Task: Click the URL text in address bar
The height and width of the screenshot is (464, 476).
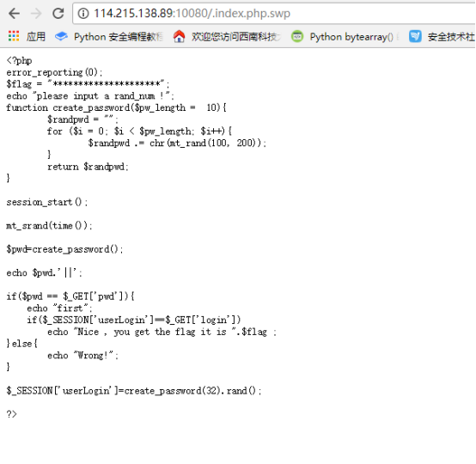Action: pyautogui.click(x=192, y=14)
